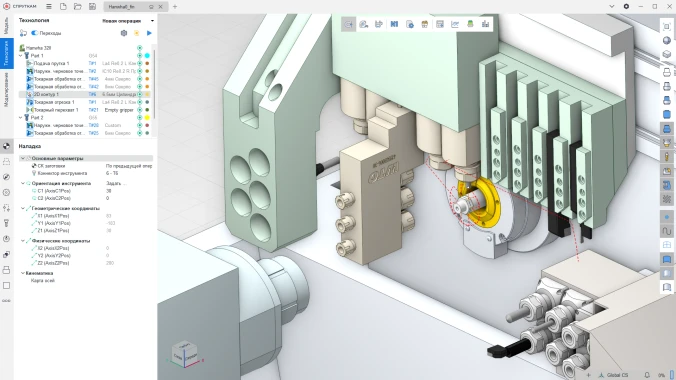
Task: Click the chart line icon in viewport toolbar
Action: point(455,24)
